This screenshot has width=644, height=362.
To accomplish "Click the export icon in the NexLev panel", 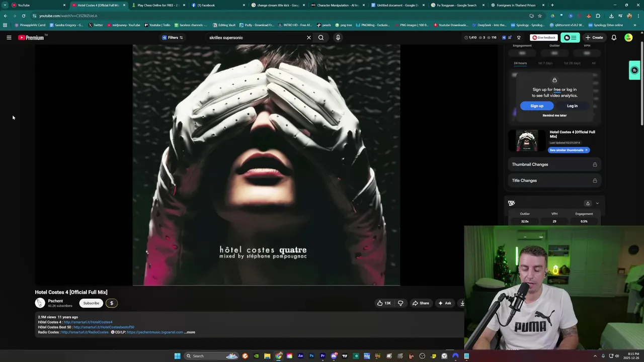I will [x=588, y=204].
